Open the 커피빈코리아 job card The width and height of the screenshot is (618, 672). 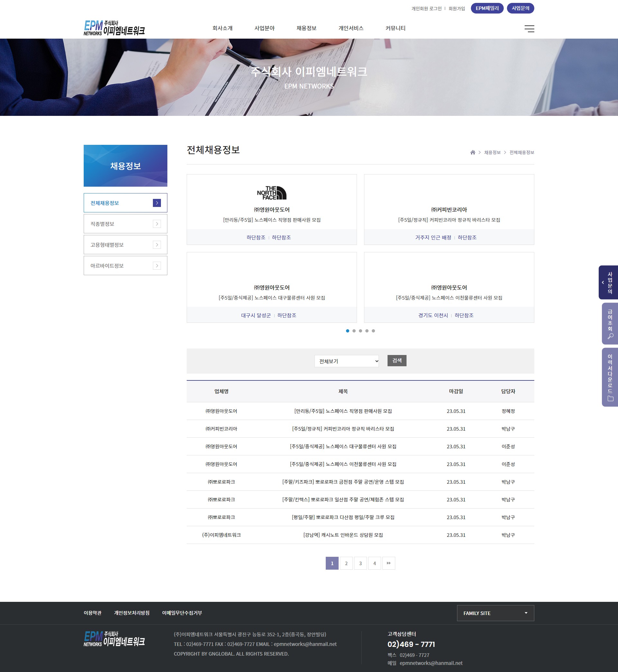[x=449, y=209]
